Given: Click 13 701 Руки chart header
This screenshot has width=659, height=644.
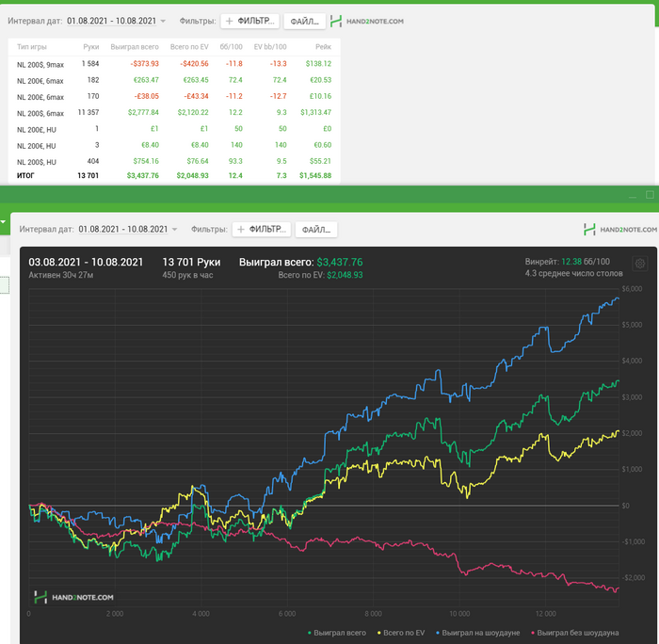Looking at the screenshot, I should 191,263.
